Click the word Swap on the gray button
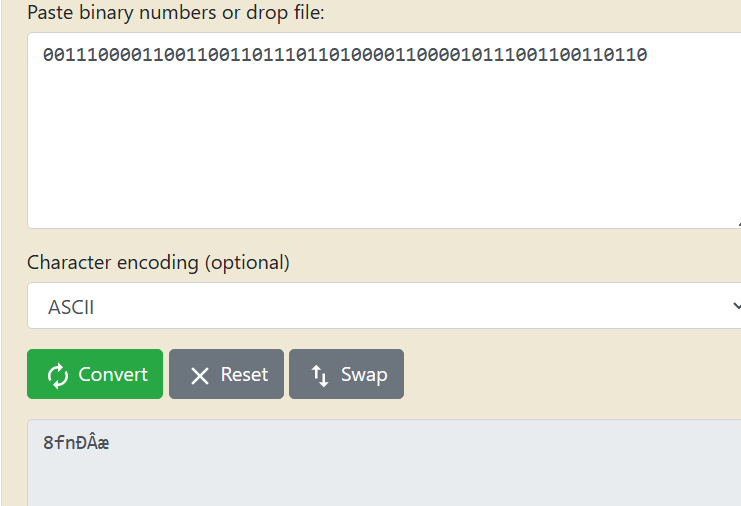 [x=364, y=375]
